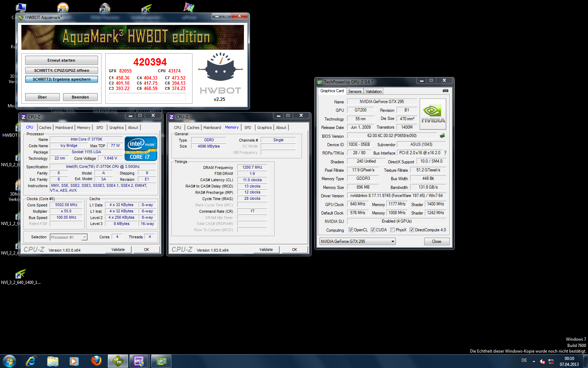Viewport: 588px width, 368px height.
Task: Click the Driver Version field in GPU-Z
Action: (x=397, y=196)
